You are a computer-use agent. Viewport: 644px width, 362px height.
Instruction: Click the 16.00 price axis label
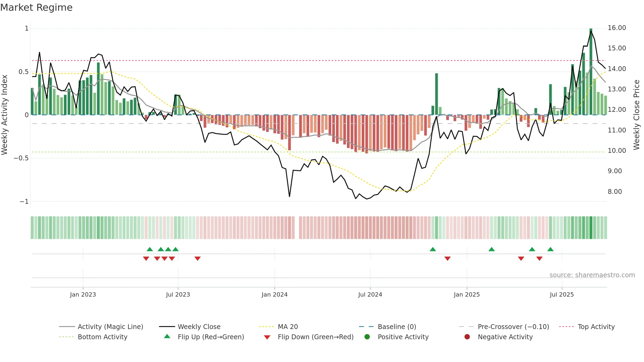click(x=617, y=28)
